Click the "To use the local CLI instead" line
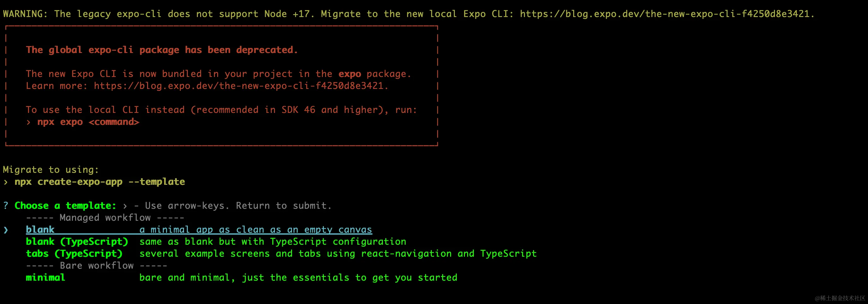The height and width of the screenshot is (304, 868). 221,110
